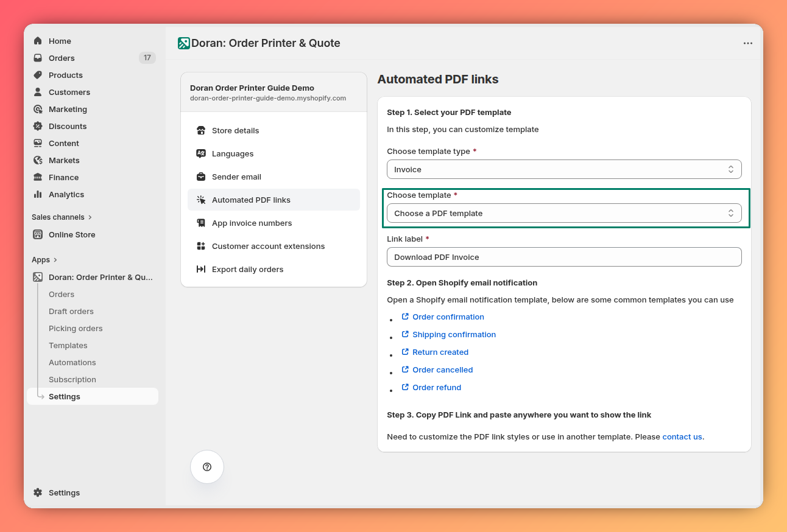The height and width of the screenshot is (532, 787).
Task: Expand the Apps section chevron
Action: [x=55, y=260]
